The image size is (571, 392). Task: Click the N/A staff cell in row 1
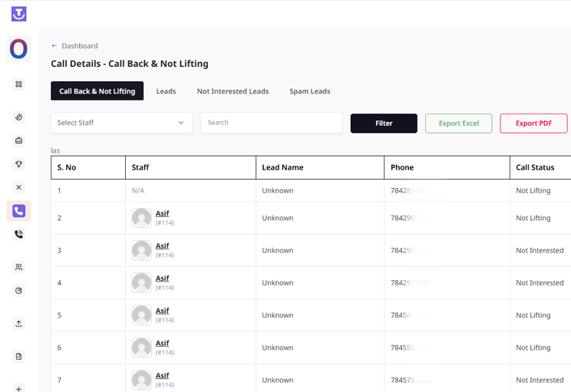pyautogui.click(x=138, y=191)
